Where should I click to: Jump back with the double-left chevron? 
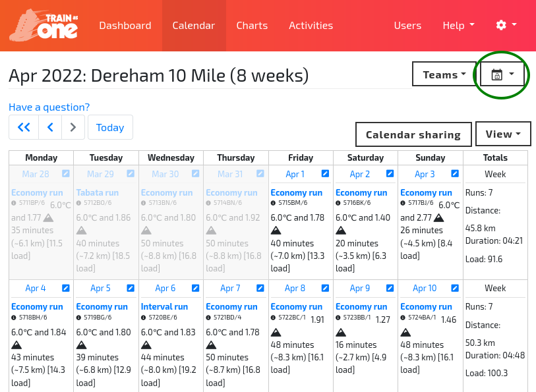pos(24,126)
